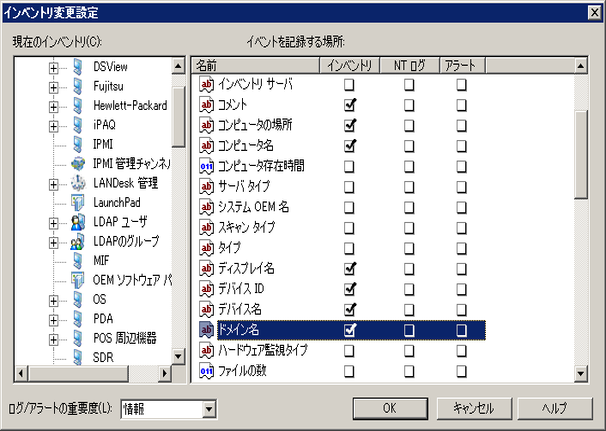The width and height of the screenshot is (606, 431).
Task: Click the IPMI computer icon
Action: 78,144
